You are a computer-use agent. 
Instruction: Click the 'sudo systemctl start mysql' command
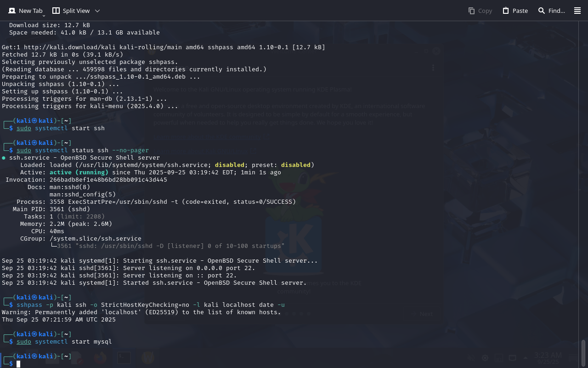(x=64, y=342)
